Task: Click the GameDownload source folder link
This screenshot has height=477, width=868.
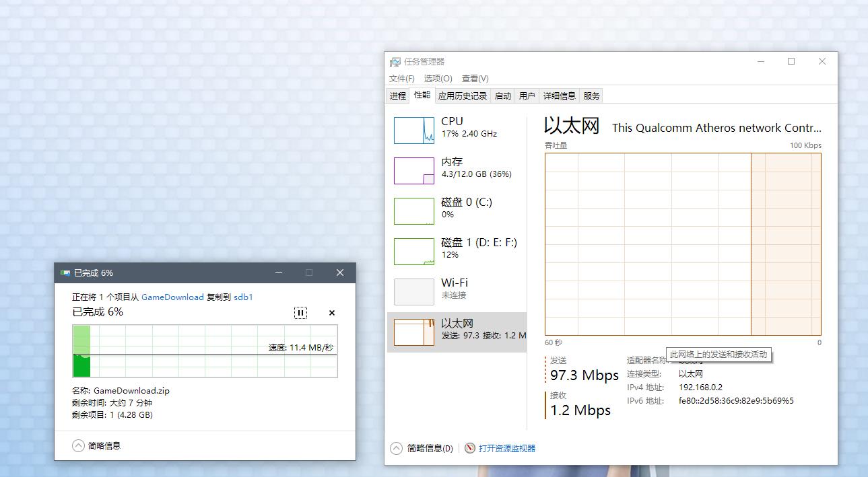Action: (x=172, y=297)
